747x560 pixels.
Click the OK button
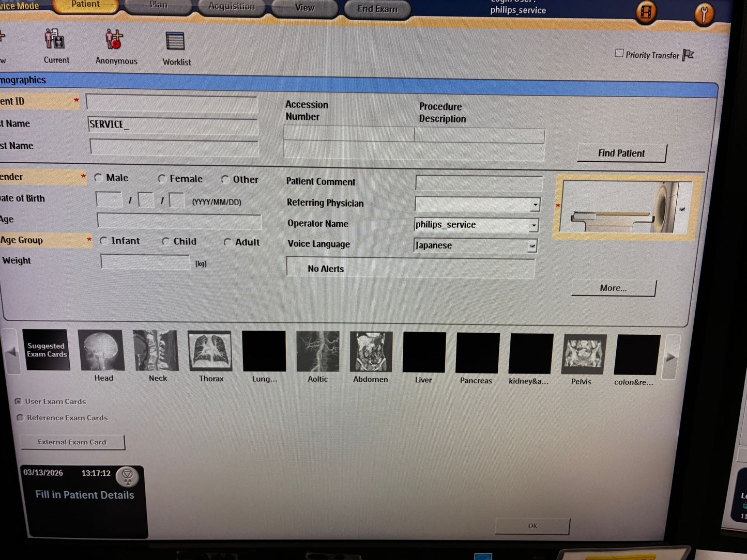click(532, 526)
